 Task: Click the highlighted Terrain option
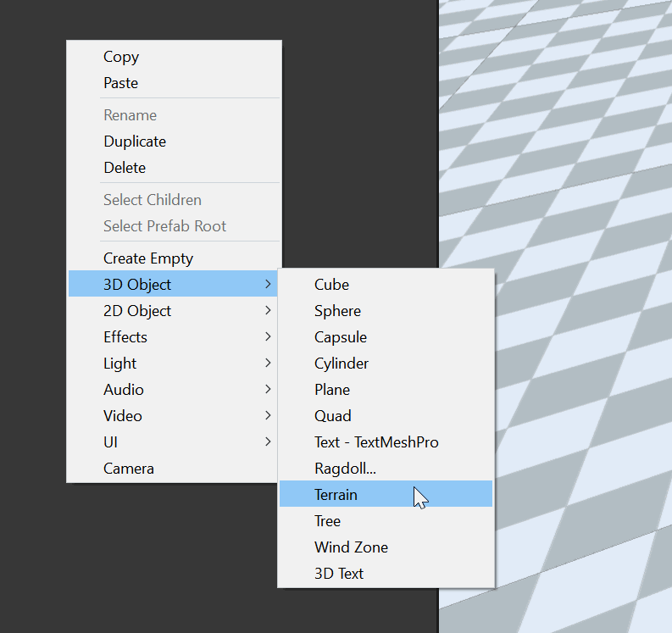click(336, 495)
